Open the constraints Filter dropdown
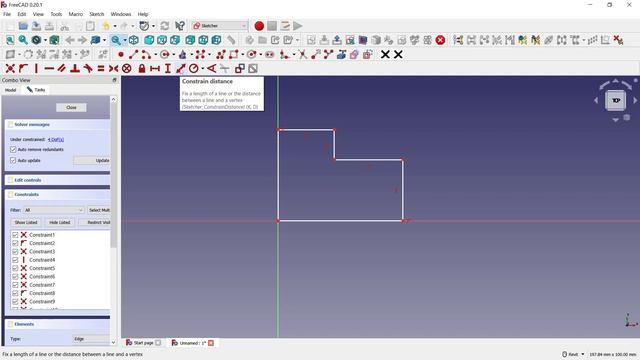 (53, 210)
